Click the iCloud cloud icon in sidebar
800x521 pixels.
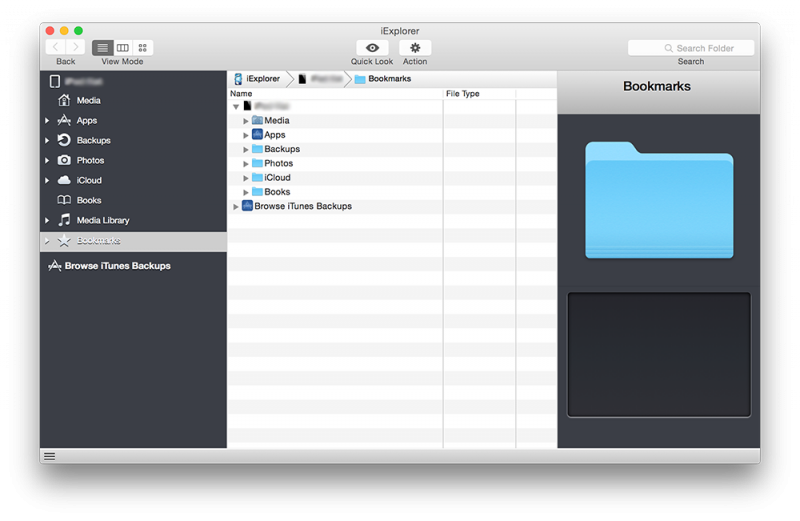pos(64,180)
